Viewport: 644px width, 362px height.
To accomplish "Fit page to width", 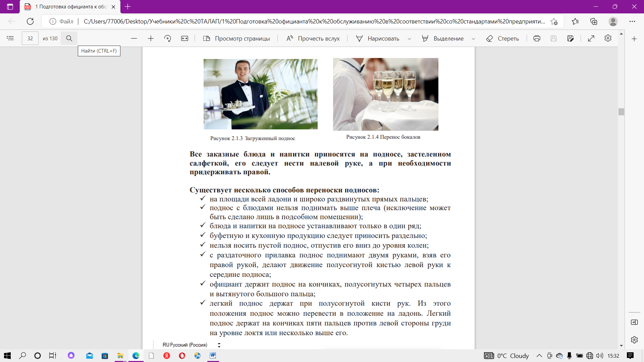I will (x=185, y=38).
